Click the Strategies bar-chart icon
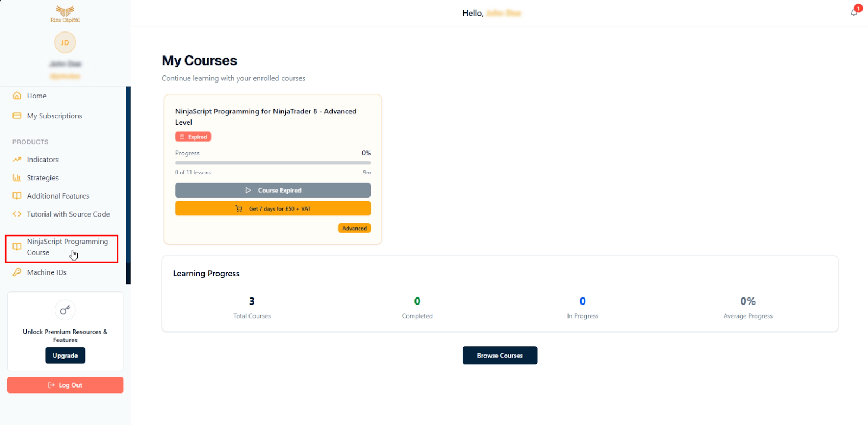868x425 pixels. click(17, 177)
